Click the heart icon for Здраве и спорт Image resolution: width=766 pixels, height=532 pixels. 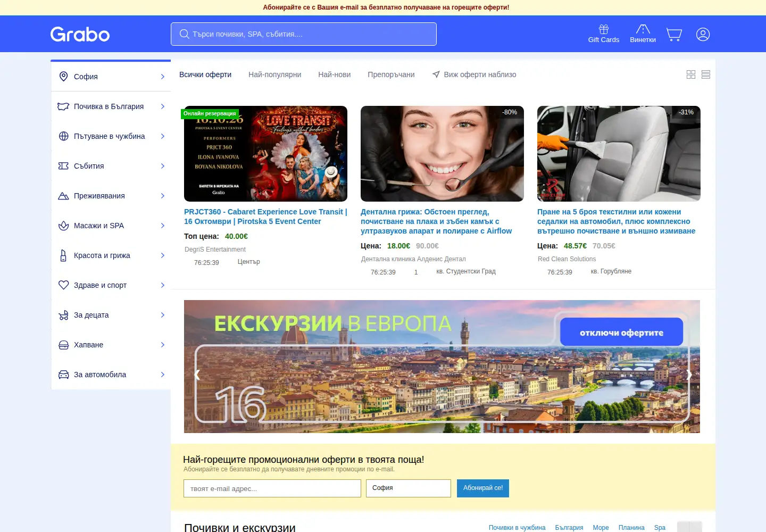click(63, 285)
